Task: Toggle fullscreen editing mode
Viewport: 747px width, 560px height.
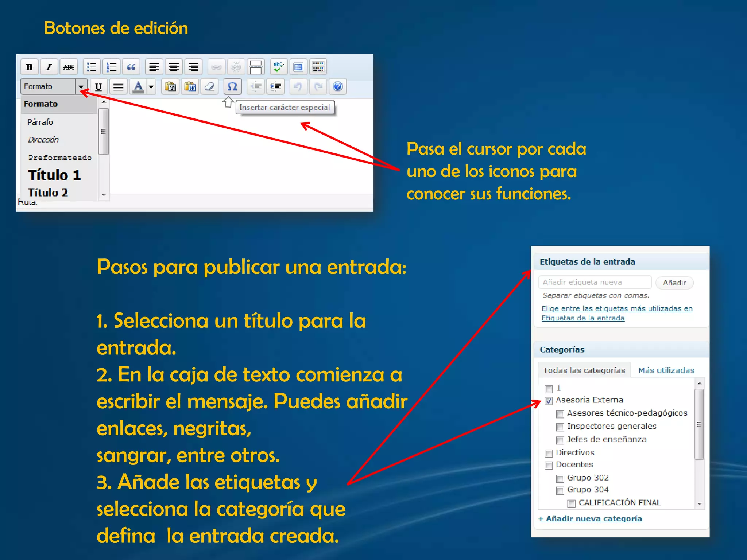Action: click(298, 67)
